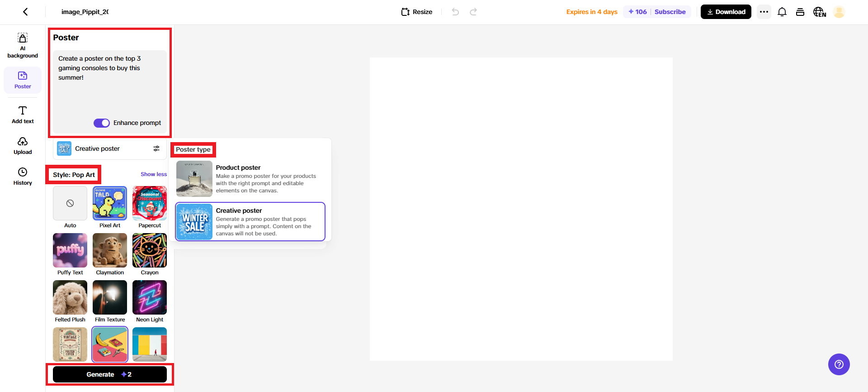Undo the last action
The height and width of the screenshot is (392, 868).
455,12
